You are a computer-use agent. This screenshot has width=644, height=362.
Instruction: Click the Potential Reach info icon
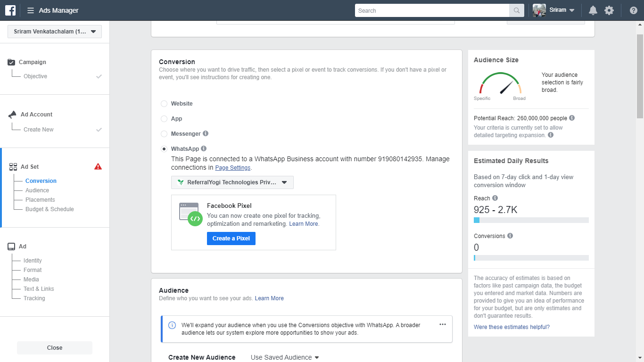572,118
